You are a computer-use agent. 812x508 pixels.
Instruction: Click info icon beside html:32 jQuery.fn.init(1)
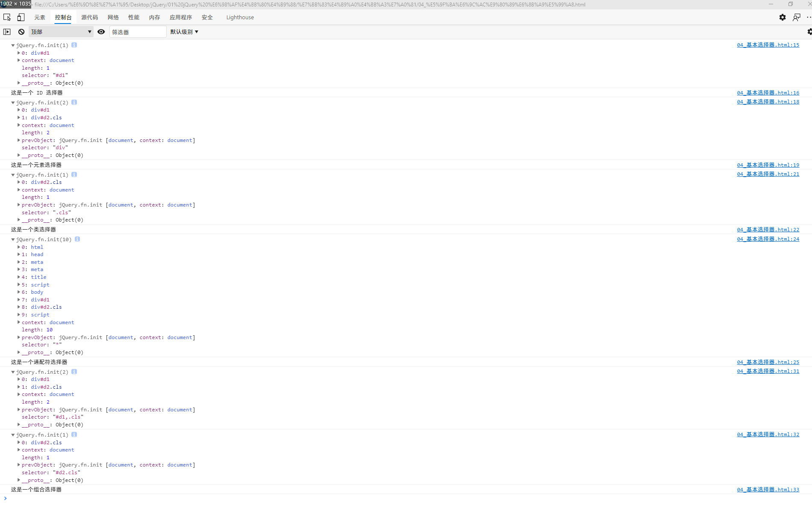(74, 434)
